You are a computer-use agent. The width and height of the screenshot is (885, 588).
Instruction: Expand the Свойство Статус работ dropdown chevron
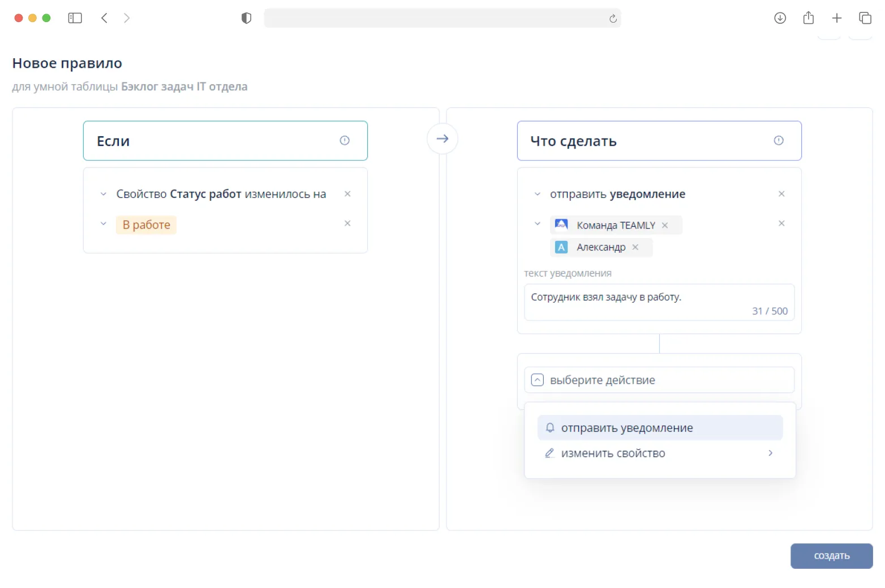pyautogui.click(x=103, y=194)
